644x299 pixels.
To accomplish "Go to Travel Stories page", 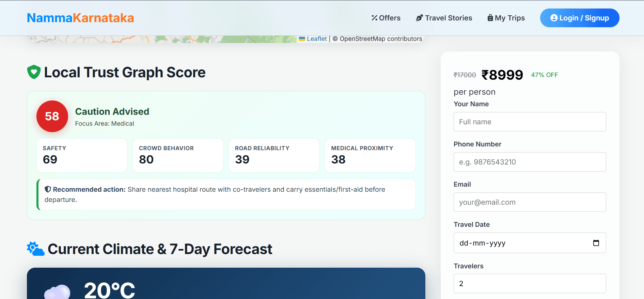I will (x=444, y=18).
